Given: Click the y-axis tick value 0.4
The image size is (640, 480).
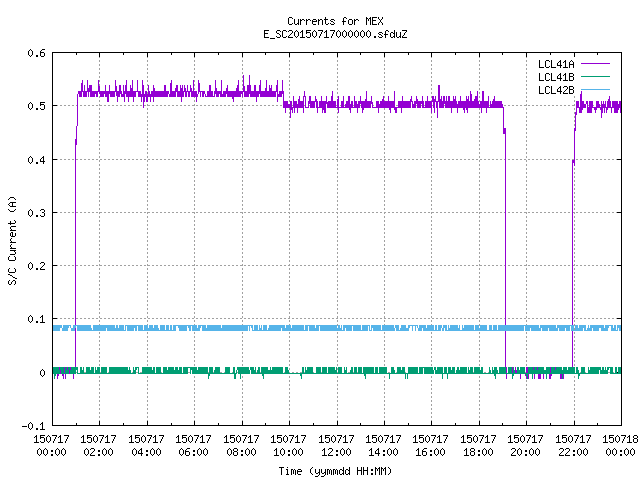Looking at the screenshot, I should click(36, 160).
